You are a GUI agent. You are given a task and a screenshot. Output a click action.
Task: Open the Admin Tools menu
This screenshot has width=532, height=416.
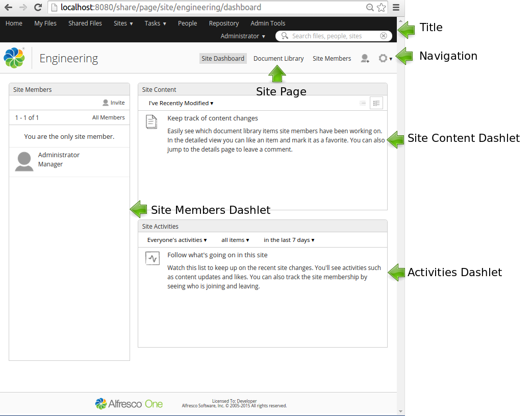[267, 23]
